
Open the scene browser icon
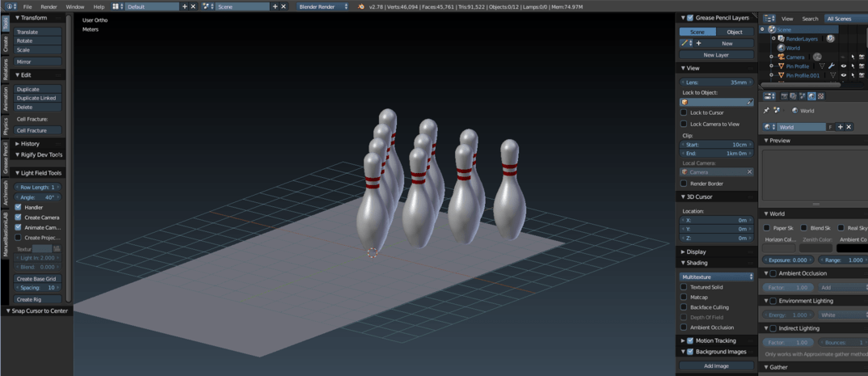click(x=208, y=6)
